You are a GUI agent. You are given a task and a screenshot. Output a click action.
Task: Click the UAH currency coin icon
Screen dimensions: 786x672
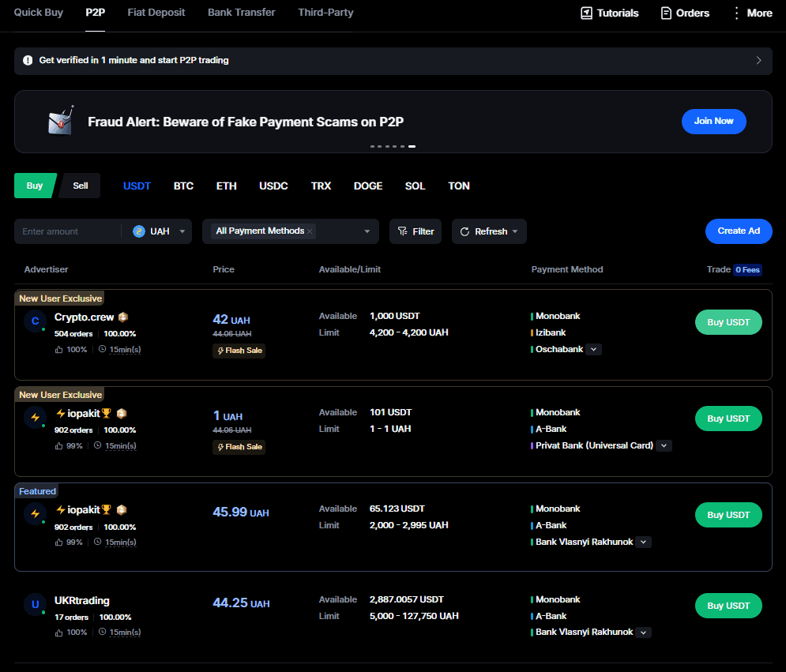coord(139,231)
